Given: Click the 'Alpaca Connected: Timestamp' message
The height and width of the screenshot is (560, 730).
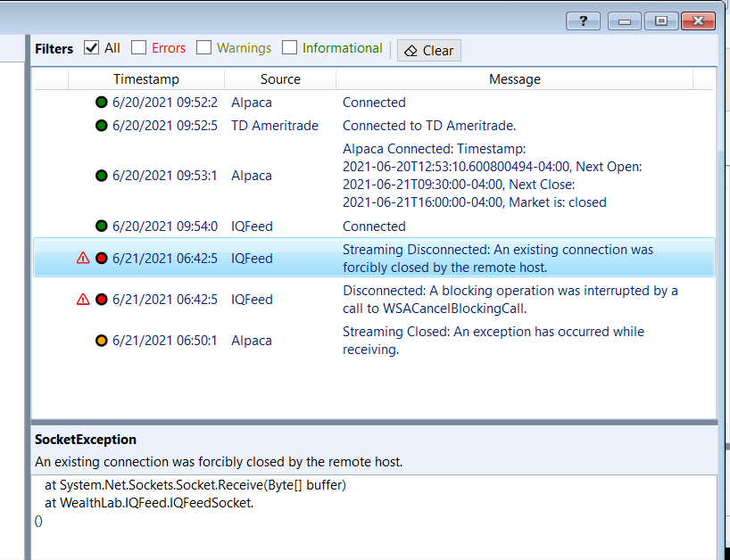Looking at the screenshot, I should [492, 176].
